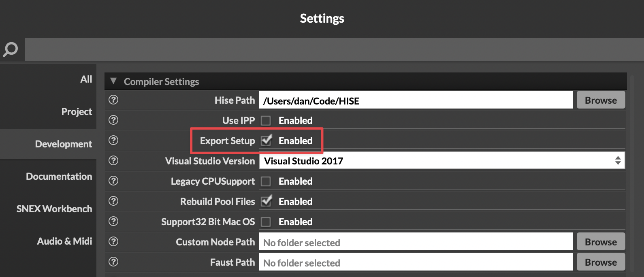Collapse the Compiler Settings section
The width and height of the screenshot is (644, 277).
click(113, 81)
